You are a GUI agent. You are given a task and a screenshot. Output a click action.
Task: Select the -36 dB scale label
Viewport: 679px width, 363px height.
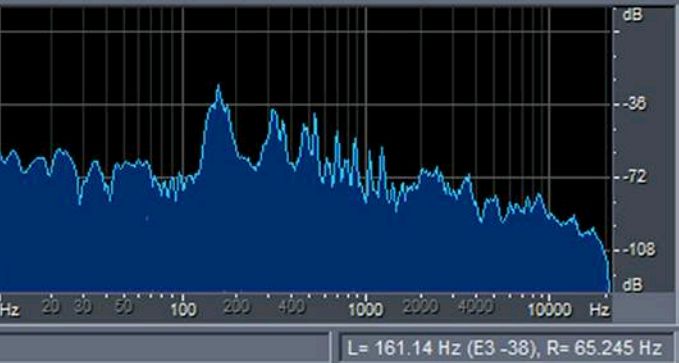click(635, 104)
